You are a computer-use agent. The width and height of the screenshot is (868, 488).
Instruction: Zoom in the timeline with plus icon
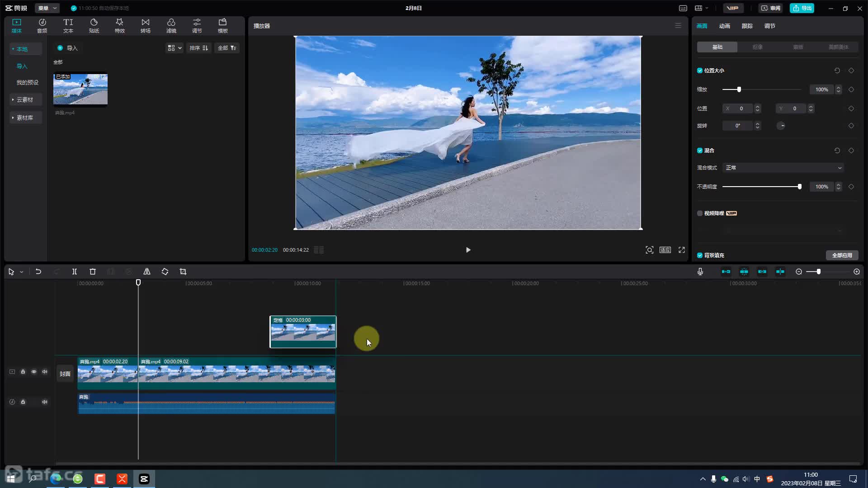point(857,272)
